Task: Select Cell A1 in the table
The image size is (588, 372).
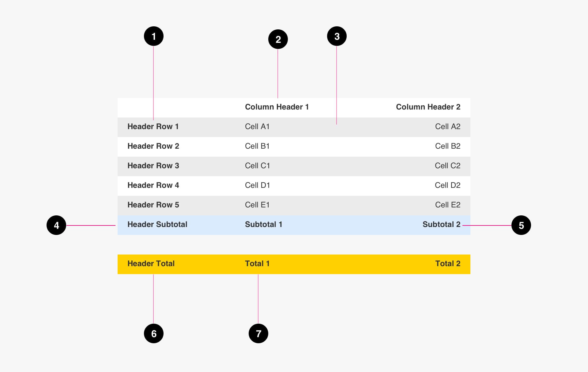Action: point(257,126)
